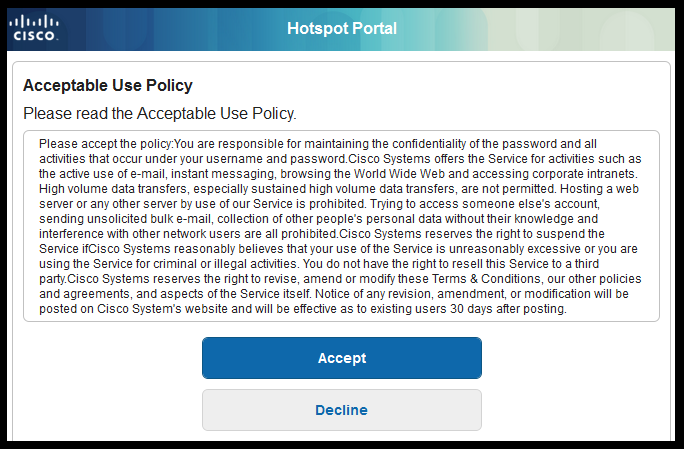The height and width of the screenshot is (449, 684).
Task: Decline the Acceptable Use Policy
Action: tap(342, 410)
